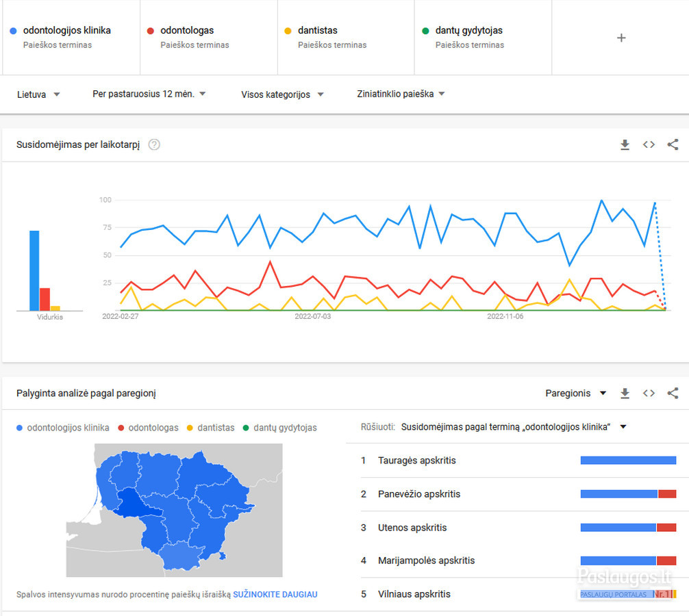This screenshot has width=689, height=616.
Task: Share the subregion comparison panel
Action: pos(673,393)
